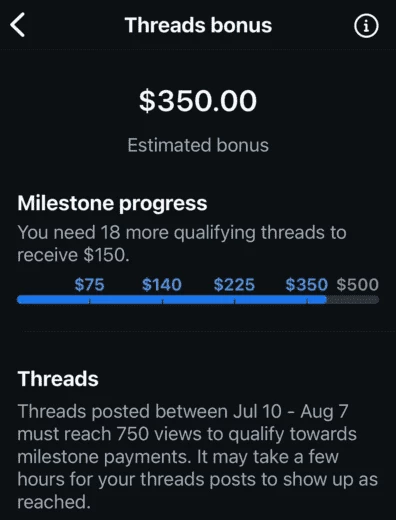Tap the Threads section heading
Screen dimensions: 396x520
(x=58, y=379)
